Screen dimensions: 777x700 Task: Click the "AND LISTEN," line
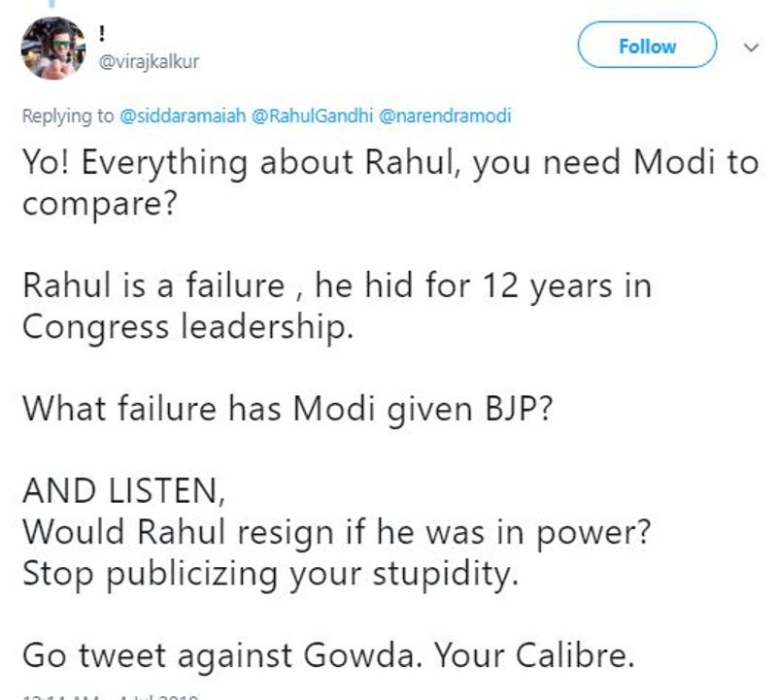124,491
